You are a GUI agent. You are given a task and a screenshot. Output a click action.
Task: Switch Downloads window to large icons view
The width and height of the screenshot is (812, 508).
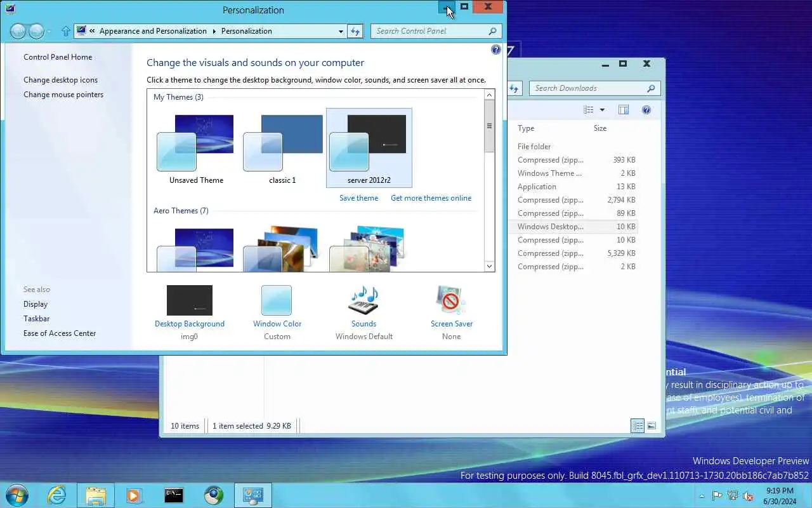pyautogui.click(x=652, y=426)
